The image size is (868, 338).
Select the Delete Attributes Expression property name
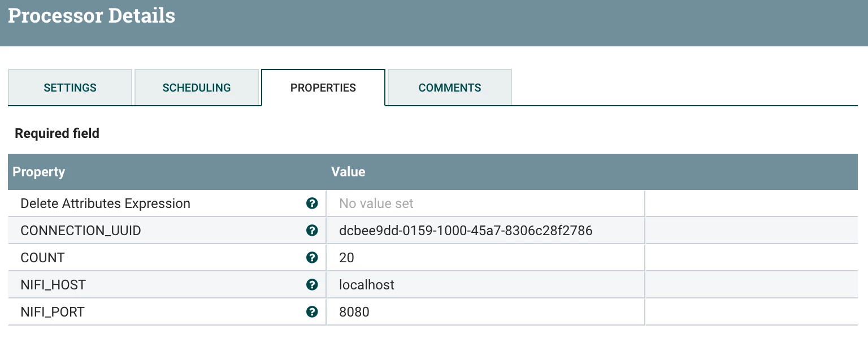pos(105,203)
